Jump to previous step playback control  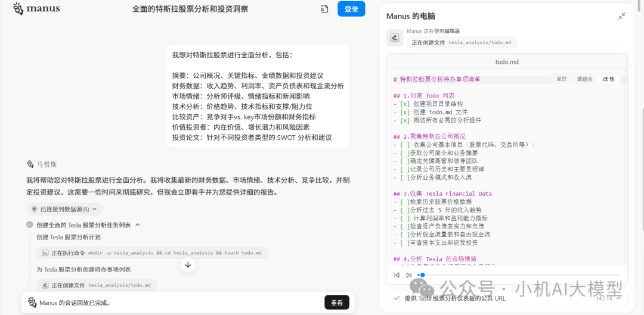click(397, 275)
